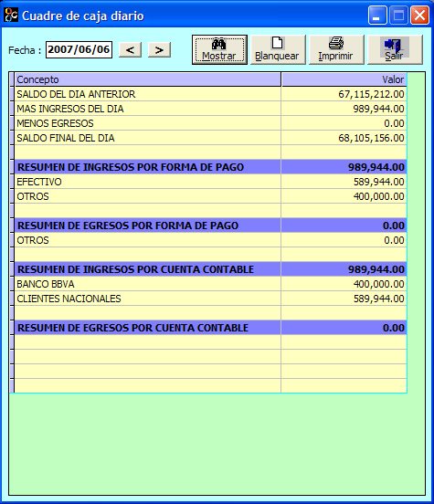Select the CLIENTES NACIONALES row

(211, 299)
